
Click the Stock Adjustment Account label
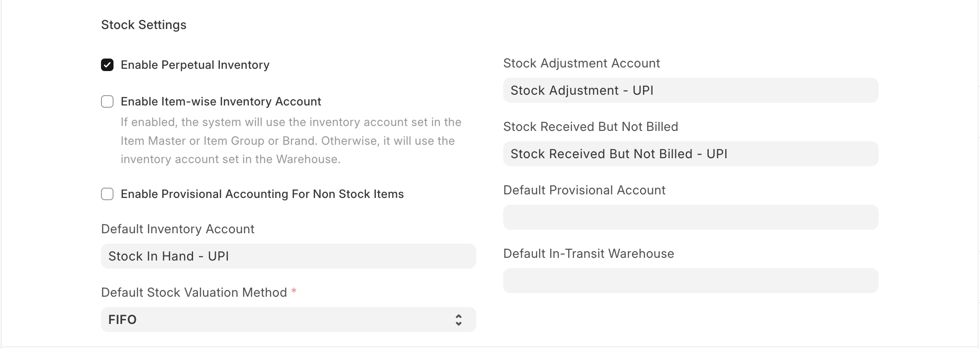pos(581,63)
